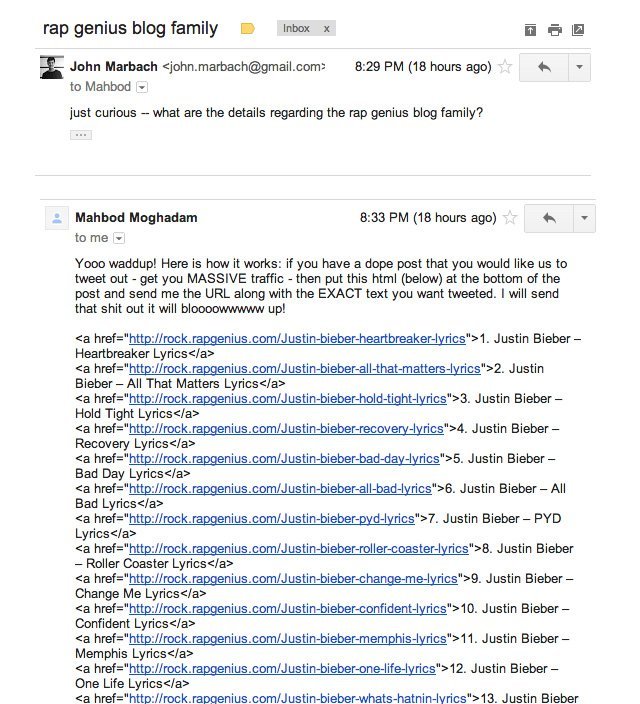Click Mahbod Moghadam's avatar icon
Viewport: 640px width, 704px height.
click(56, 219)
